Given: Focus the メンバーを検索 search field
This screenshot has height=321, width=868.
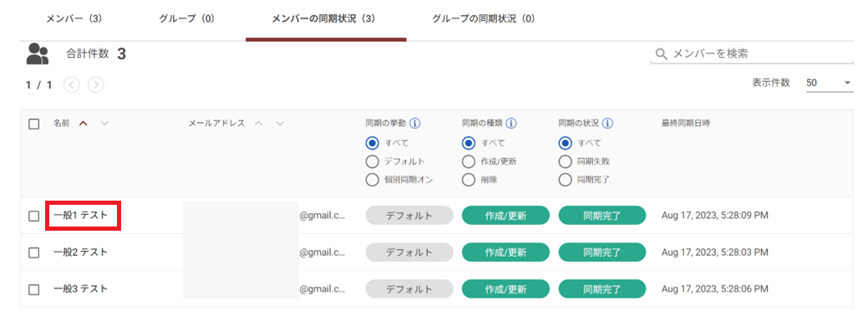Looking at the screenshot, I should click(753, 53).
